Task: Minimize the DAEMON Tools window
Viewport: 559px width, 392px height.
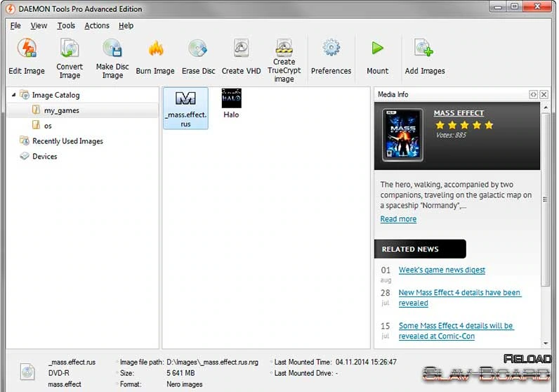Action: [498, 6]
